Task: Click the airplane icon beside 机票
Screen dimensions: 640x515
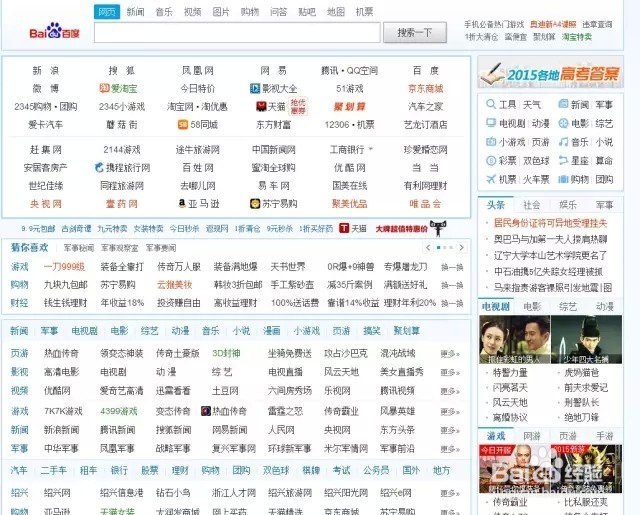Action: [491, 179]
